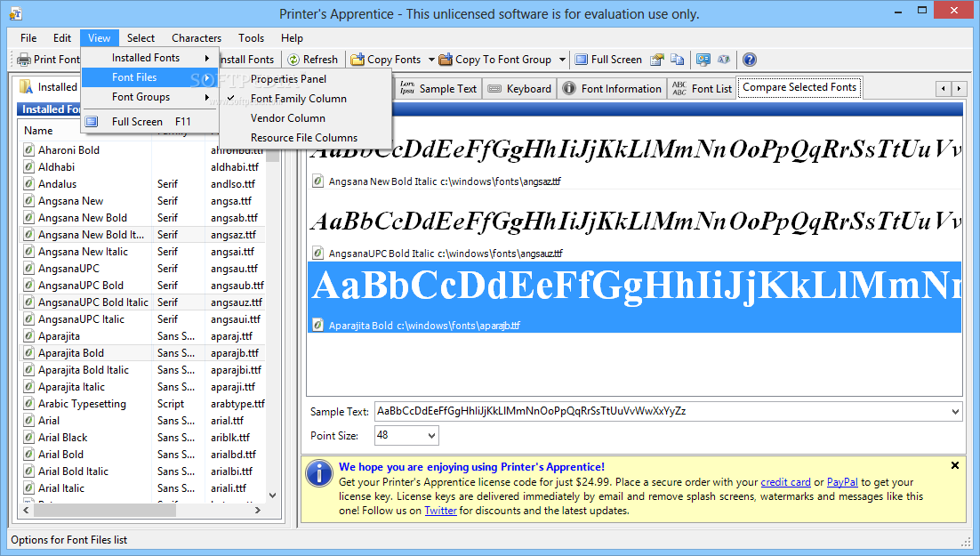Open the Copy To Font Group dropdown arrow

tap(562, 60)
